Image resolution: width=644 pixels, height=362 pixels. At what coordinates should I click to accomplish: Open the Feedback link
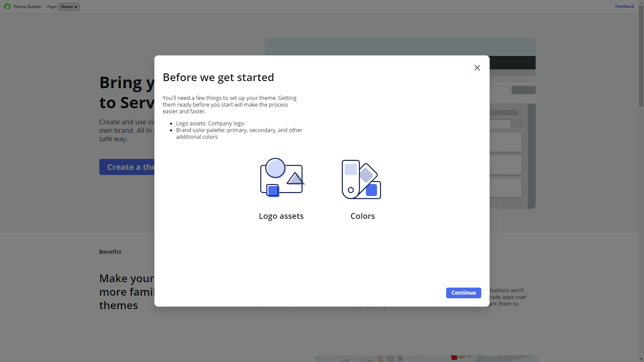pos(624,6)
